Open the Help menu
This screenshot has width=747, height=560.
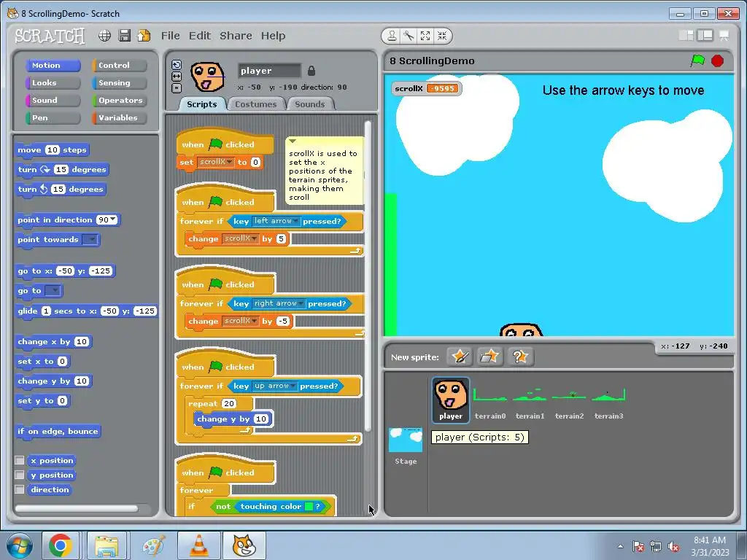tap(273, 36)
